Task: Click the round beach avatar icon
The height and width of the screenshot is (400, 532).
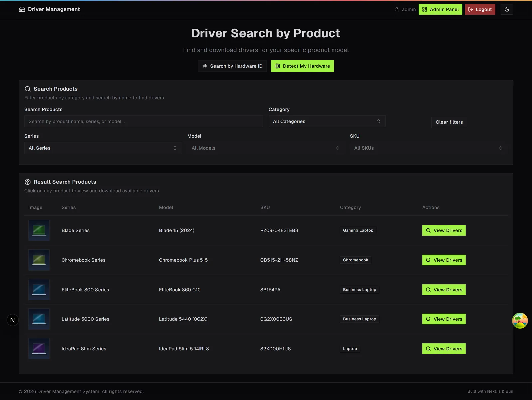Action: (x=520, y=321)
